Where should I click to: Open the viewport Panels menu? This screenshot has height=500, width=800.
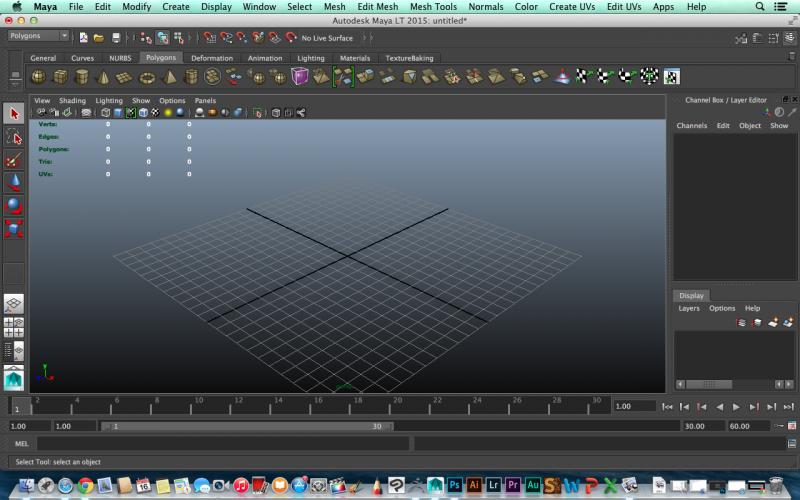tap(205, 101)
